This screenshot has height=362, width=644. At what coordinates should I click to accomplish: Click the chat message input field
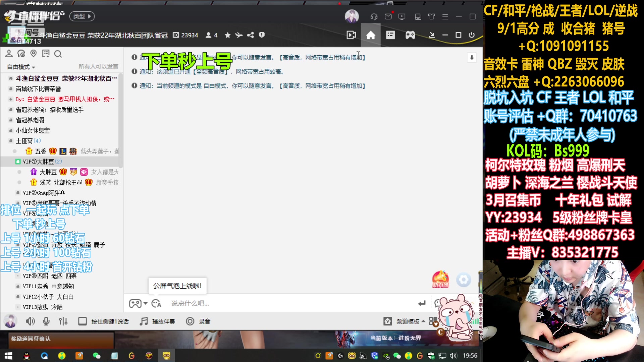[288, 303]
